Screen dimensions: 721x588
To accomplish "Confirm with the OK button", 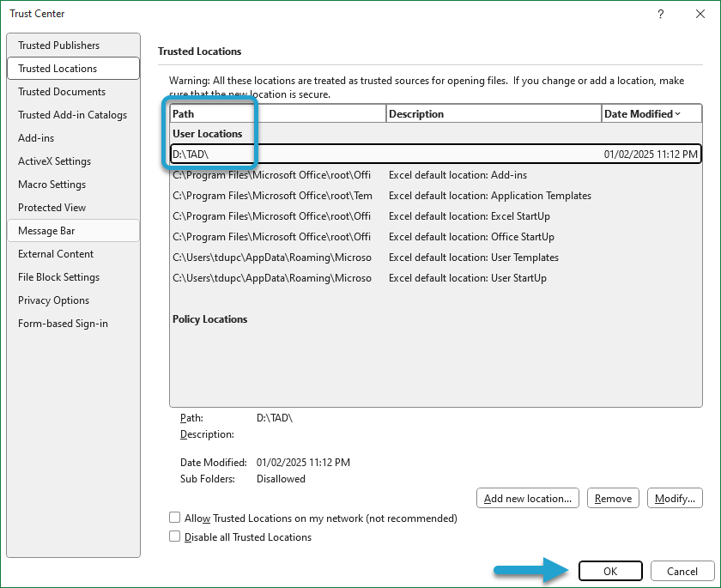I will point(610,571).
